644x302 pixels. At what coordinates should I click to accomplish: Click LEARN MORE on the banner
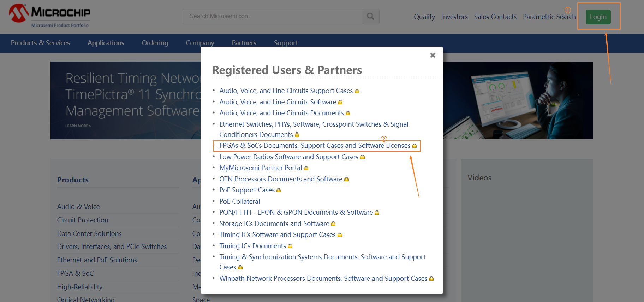click(78, 126)
